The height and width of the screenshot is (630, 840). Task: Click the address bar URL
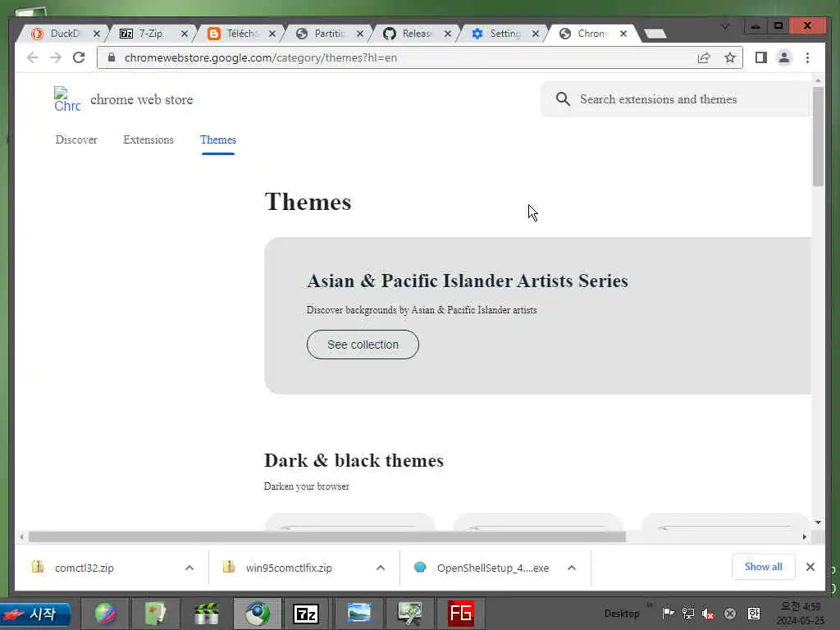pyautogui.click(x=260, y=58)
